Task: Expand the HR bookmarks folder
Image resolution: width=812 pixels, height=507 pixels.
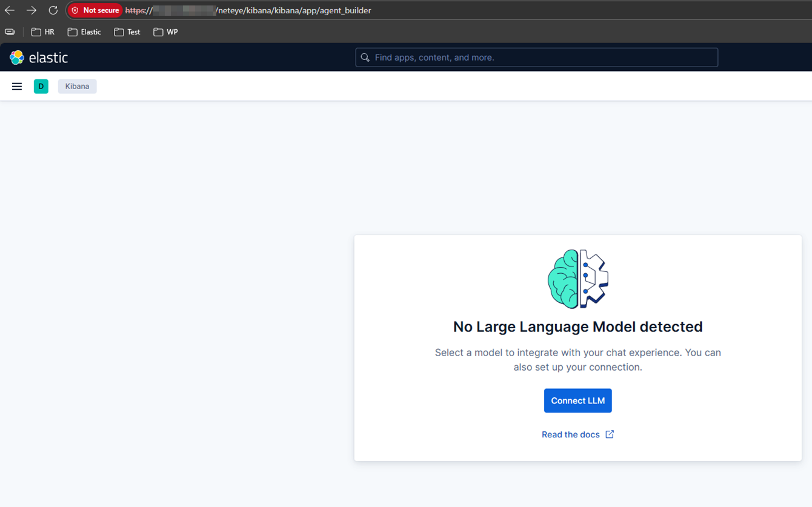Action: (43, 32)
